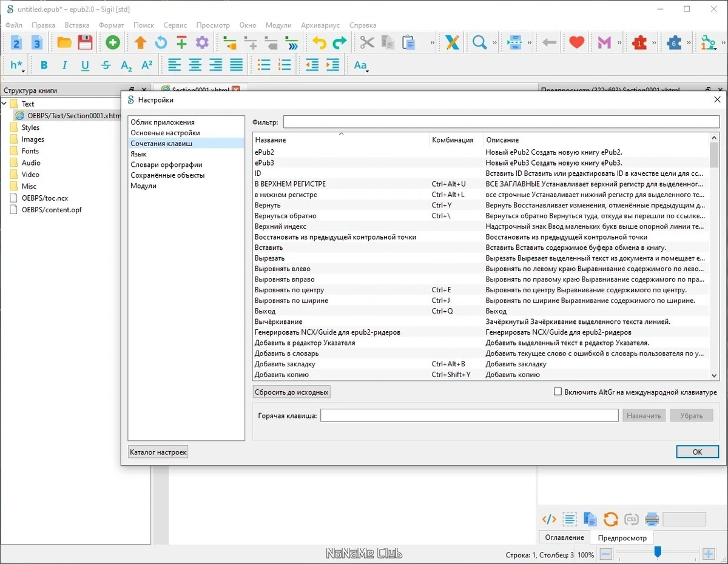Click the purple gear toolbar icon
This screenshot has height=564, width=728.
[202, 42]
